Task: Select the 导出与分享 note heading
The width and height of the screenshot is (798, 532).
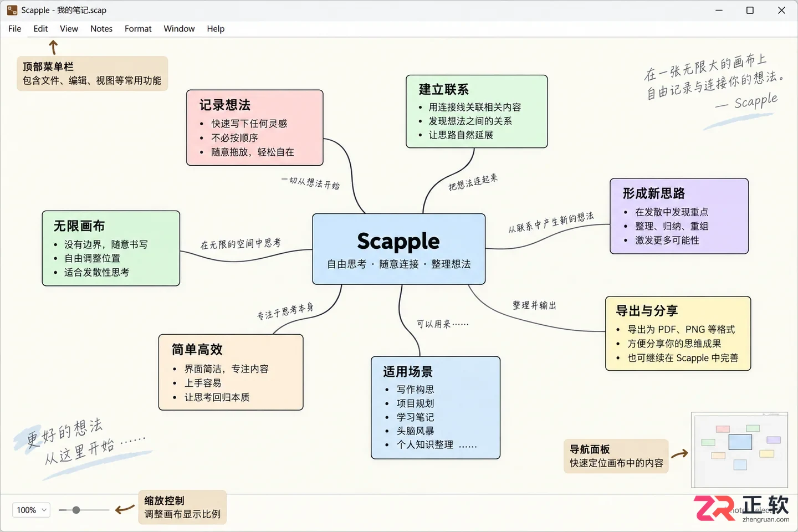Action: (x=647, y=311)
